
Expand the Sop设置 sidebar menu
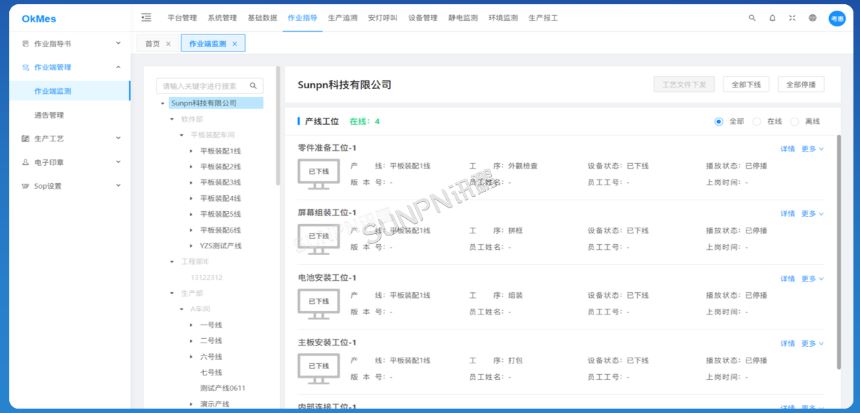coord(118,185)
